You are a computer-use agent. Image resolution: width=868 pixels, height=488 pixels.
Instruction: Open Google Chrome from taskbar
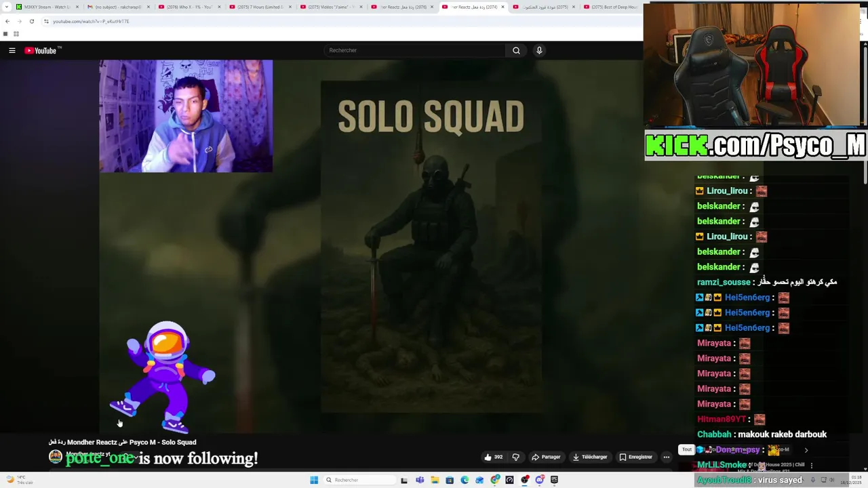point(494,480)
